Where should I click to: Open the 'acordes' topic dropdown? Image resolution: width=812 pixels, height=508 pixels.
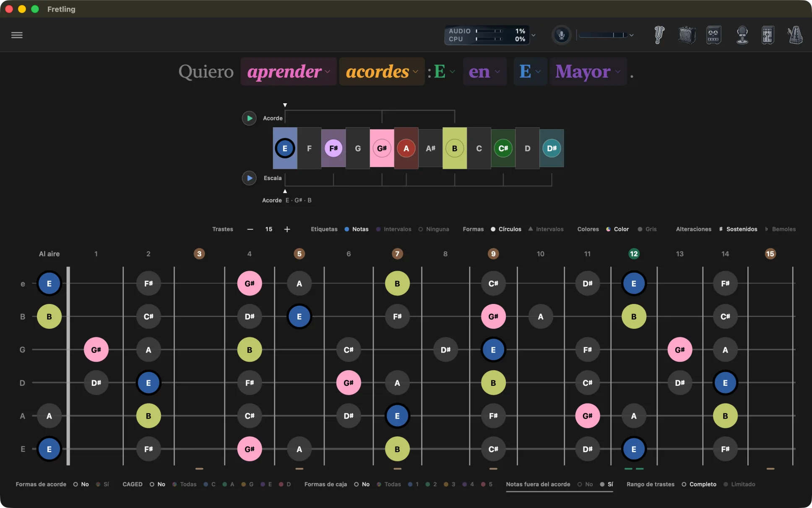pos(382,71)
